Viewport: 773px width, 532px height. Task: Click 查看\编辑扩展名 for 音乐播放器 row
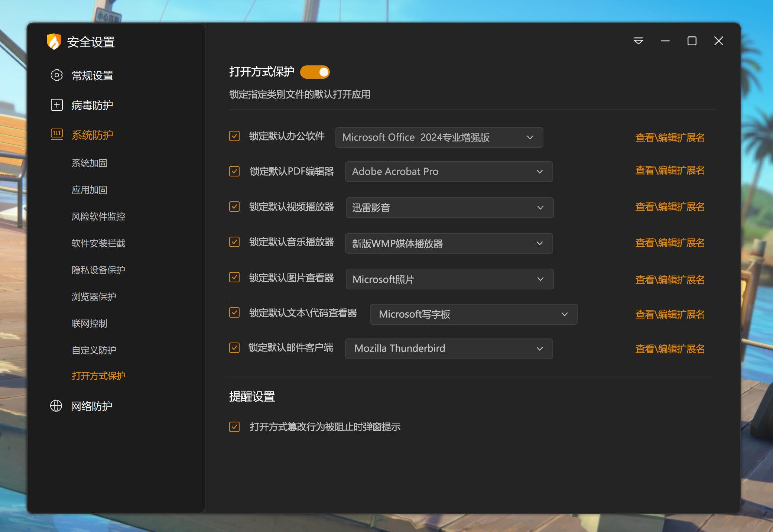670,243
